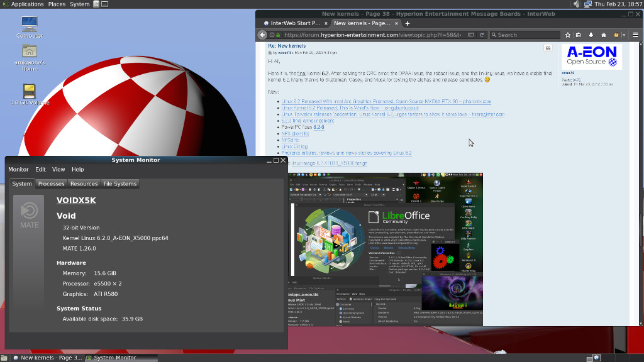Open amigaone's Home folder icon
The height and width of the screenshot is (362, 644).
click(x=30, y=57)
